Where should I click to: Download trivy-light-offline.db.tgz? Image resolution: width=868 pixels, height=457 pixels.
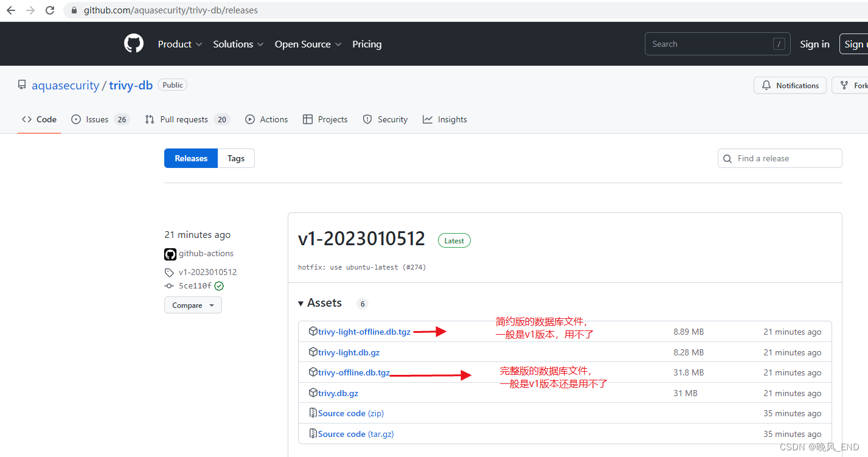[x=364, y=332]
